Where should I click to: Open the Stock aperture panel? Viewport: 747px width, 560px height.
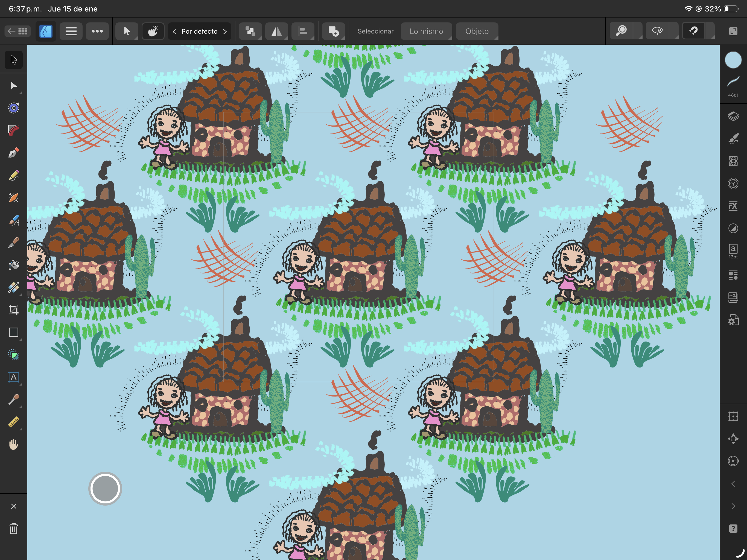[x=733, y=183]
